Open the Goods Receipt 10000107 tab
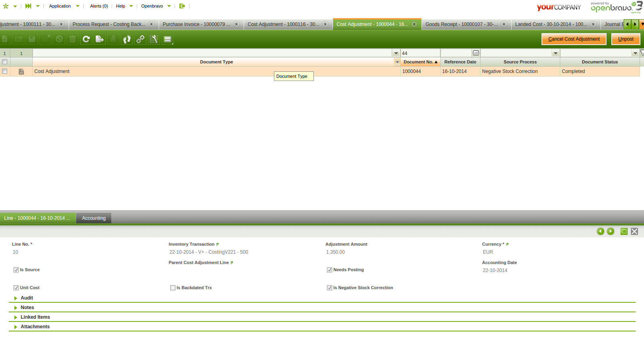Screen dimensions: 644x357 [461, 24]
